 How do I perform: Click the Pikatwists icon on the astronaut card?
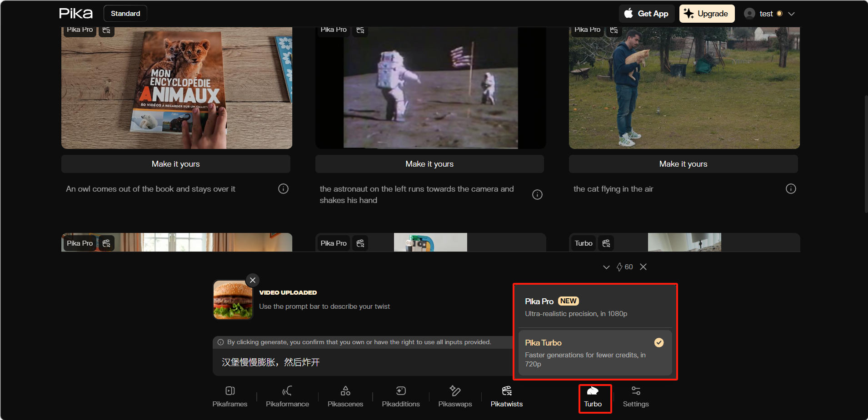(x=360, y=30)
